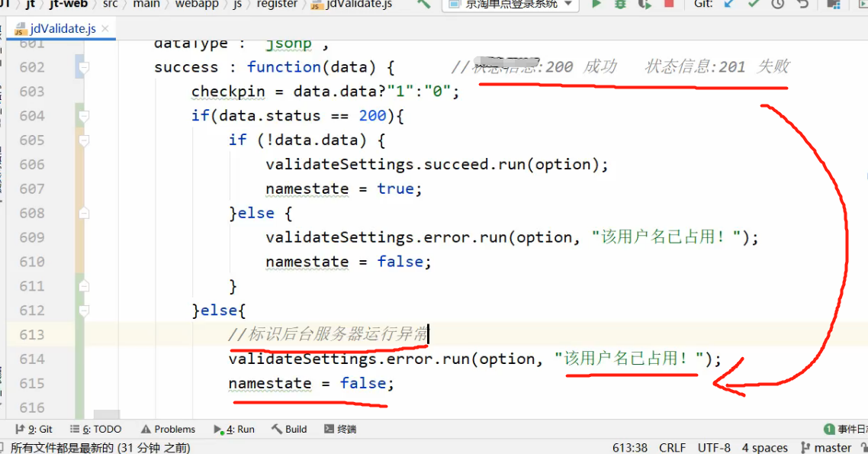Open the TODO tool window tab
Viewport: 868px width, 454px height.
95,429
